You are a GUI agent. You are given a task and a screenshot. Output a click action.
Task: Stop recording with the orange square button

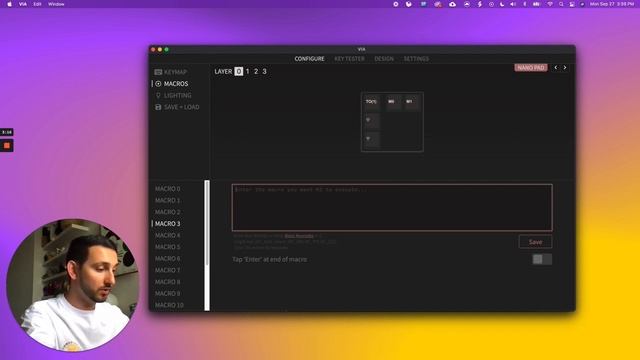[x=7, y=145]
